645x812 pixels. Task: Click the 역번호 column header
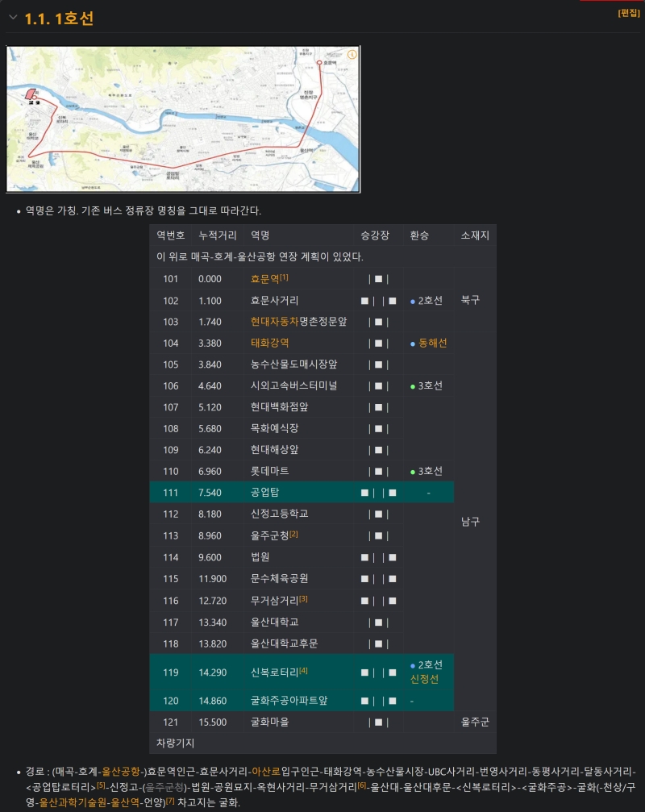tap(170, 235)
